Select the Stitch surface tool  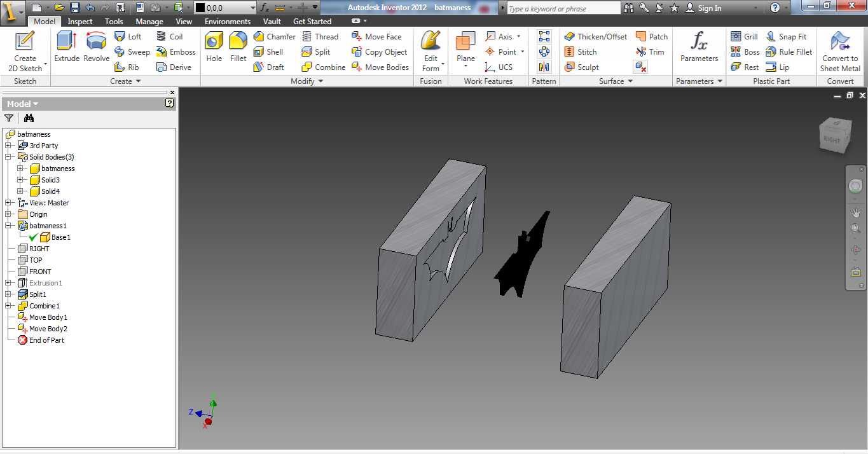tap(581, 52)
